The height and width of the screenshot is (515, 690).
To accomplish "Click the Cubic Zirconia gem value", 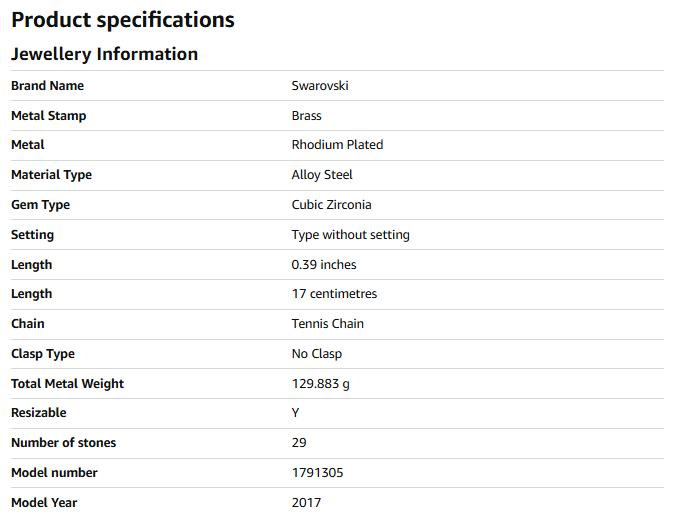I will click(x=331, y=205).
